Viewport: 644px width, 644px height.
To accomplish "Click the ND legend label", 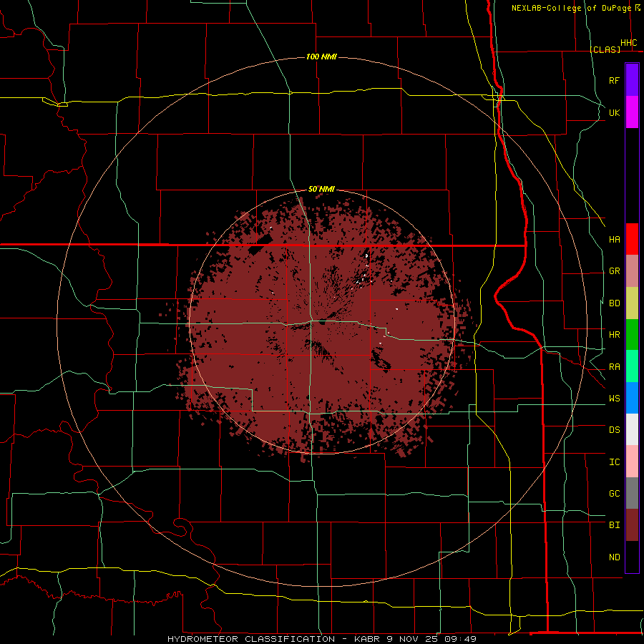I will [615, 557].
